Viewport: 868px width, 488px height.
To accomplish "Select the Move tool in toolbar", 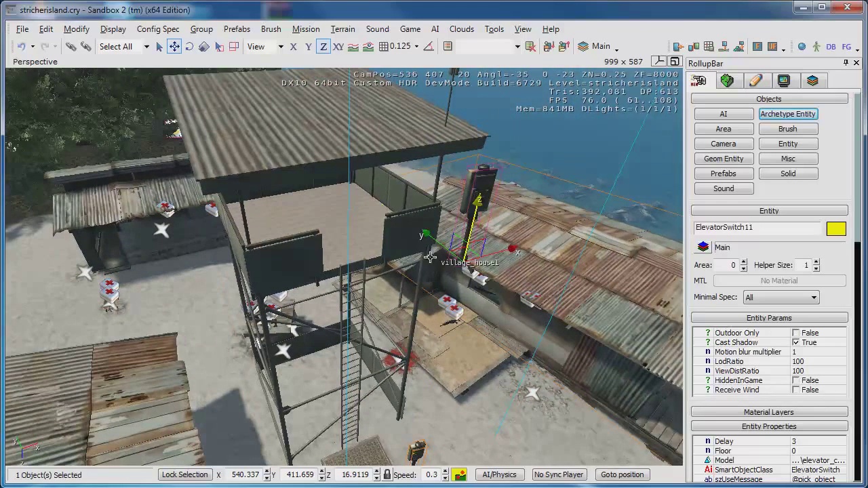I will [174, 46].
